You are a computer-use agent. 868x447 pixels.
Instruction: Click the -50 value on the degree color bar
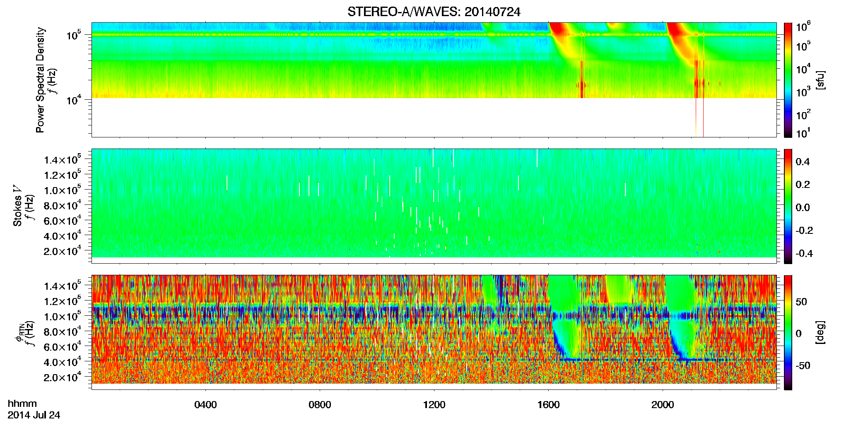[x=803, y=365]
